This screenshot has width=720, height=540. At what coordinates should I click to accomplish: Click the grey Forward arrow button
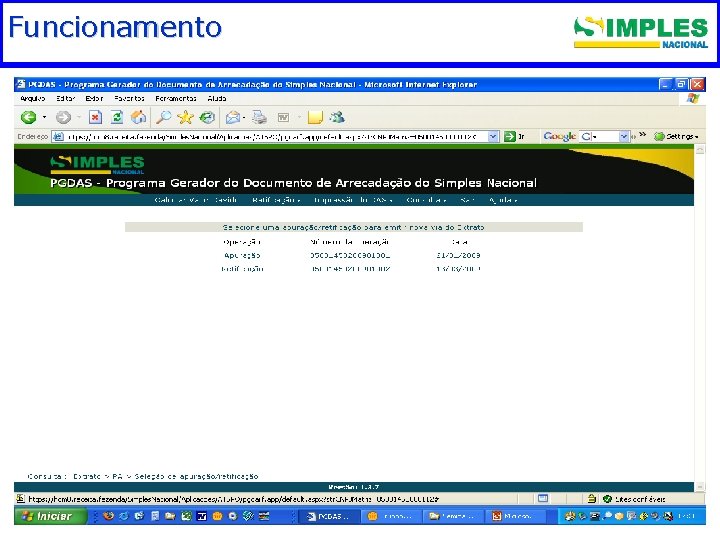(x=63, y=118)
